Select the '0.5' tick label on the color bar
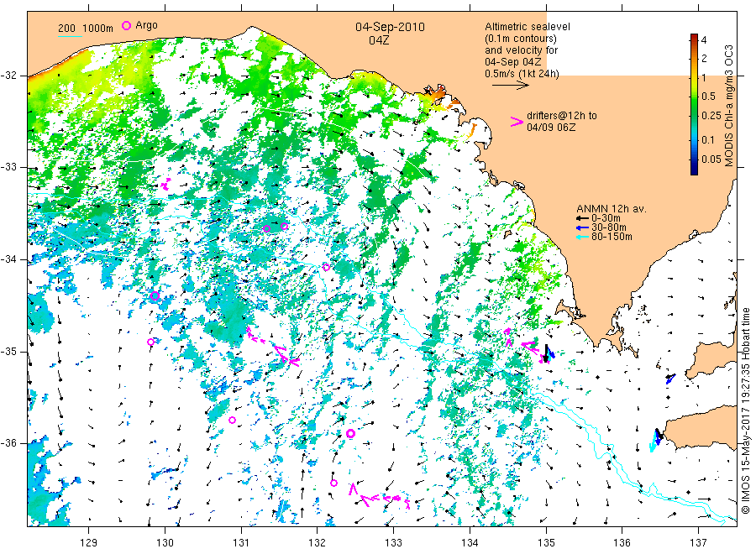756x554 pixels. pyautogui.click(x=709, y=97)
